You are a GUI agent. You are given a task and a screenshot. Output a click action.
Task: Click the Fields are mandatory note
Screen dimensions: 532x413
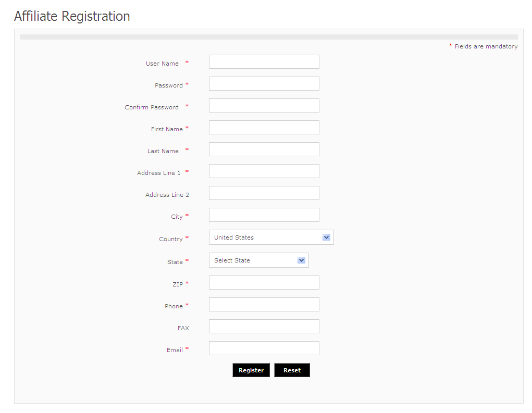[486, 46]
